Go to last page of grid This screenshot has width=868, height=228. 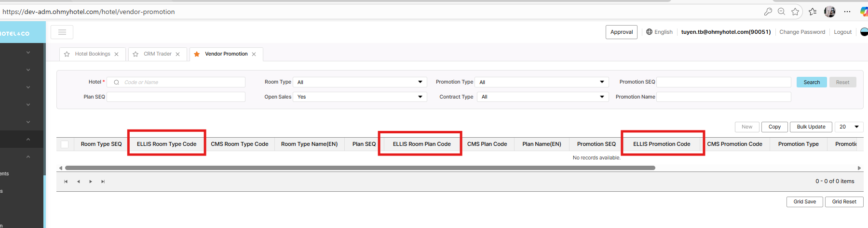[103, 182]
